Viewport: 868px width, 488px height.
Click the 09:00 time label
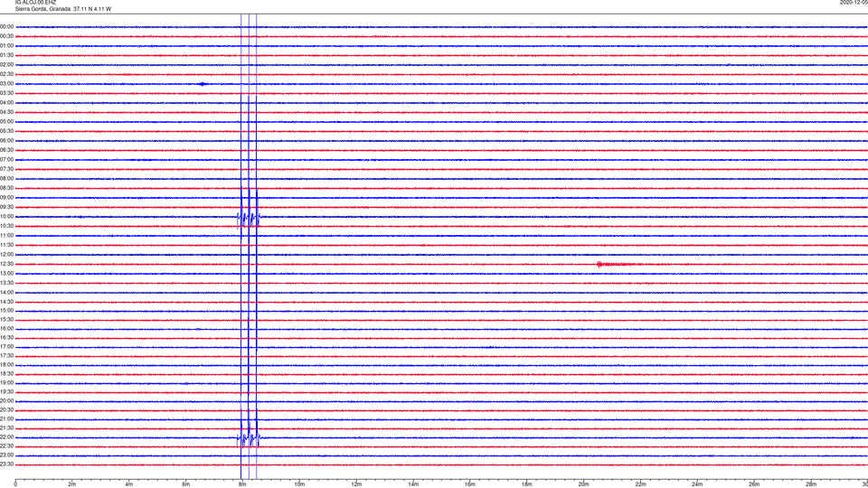pyautogui.click(x=6, y=198)
